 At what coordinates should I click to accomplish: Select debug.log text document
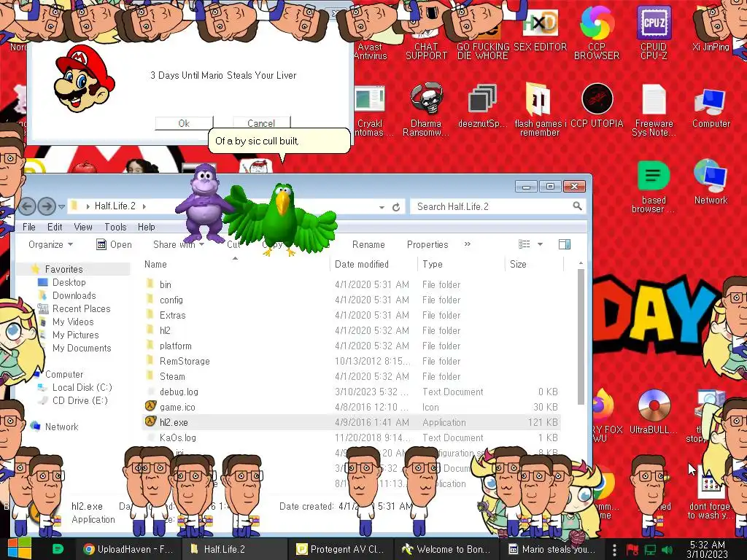pos(351,392)
